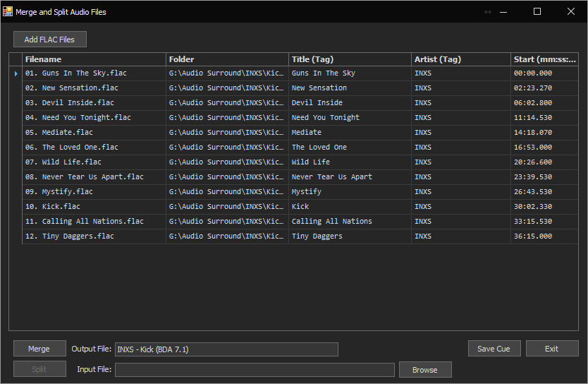This screenshot has width=588, height=384.
Task: Click into the Input File text field
Action: (x=254, y=370)
